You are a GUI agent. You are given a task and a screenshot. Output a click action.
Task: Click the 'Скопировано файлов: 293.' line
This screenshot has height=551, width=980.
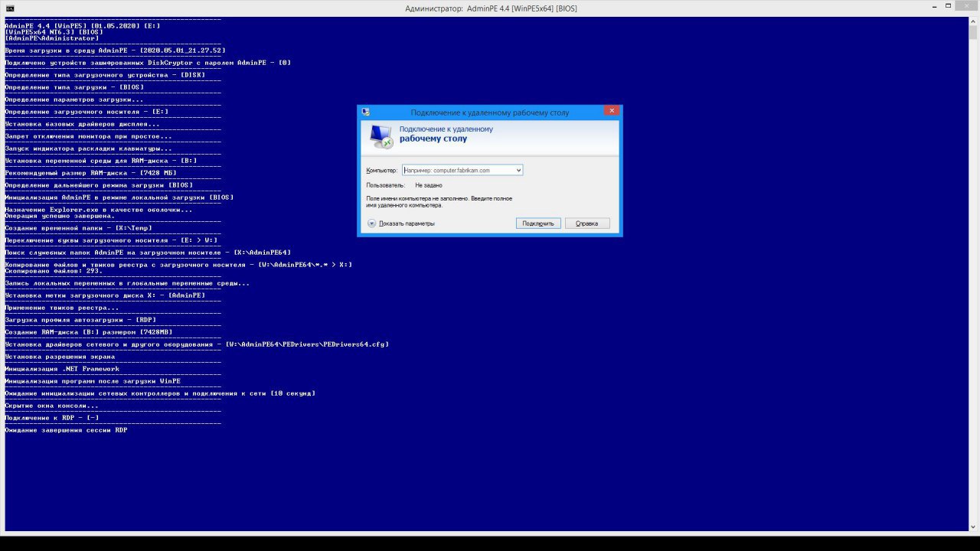click(54, 271)
